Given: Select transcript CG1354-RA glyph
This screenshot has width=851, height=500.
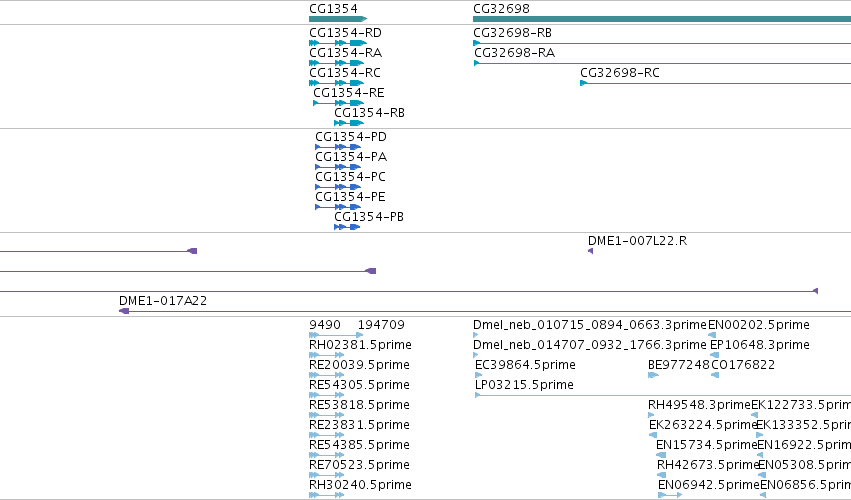Looking at the screenshot, I should point(336,63).
